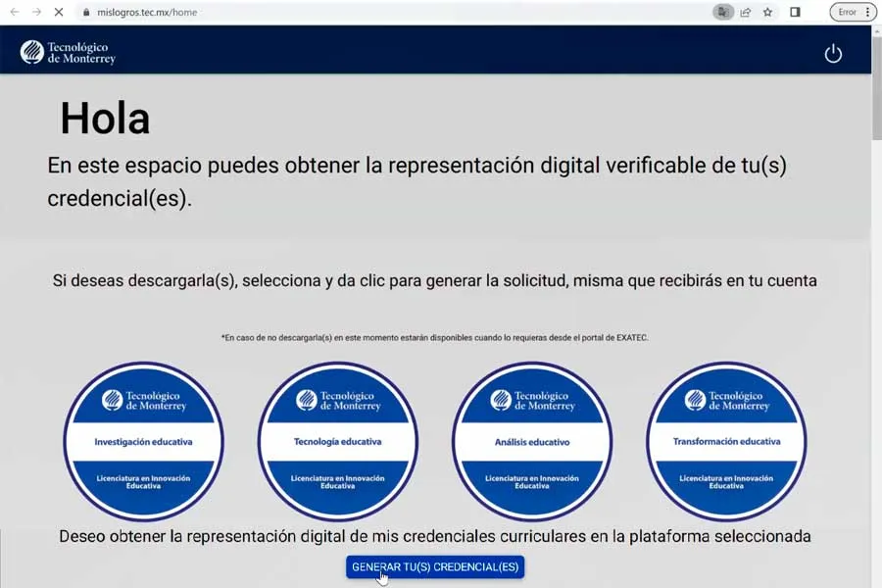Select the Tecnología educativa credential badge
This screenshot has width=882, height=588.
[337, 440]
